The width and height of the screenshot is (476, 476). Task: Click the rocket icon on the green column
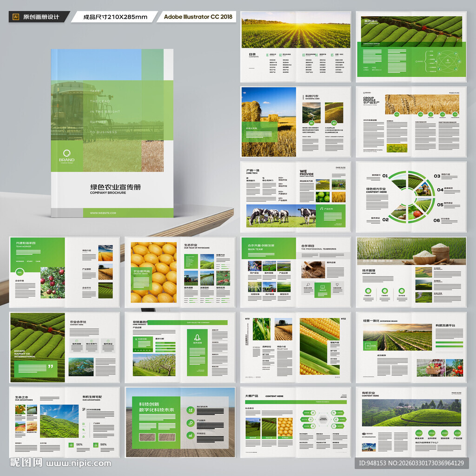pyautogui.click(x=197, y=337)
